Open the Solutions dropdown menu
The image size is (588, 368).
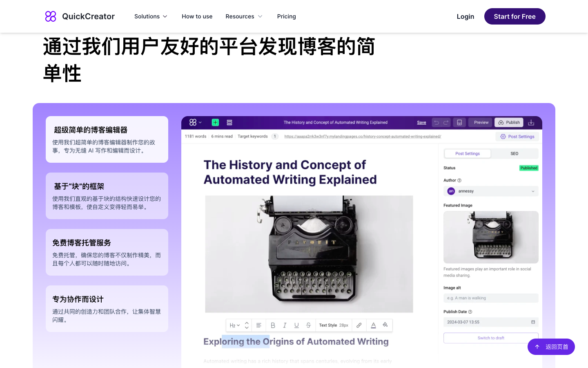click(151, 16)
